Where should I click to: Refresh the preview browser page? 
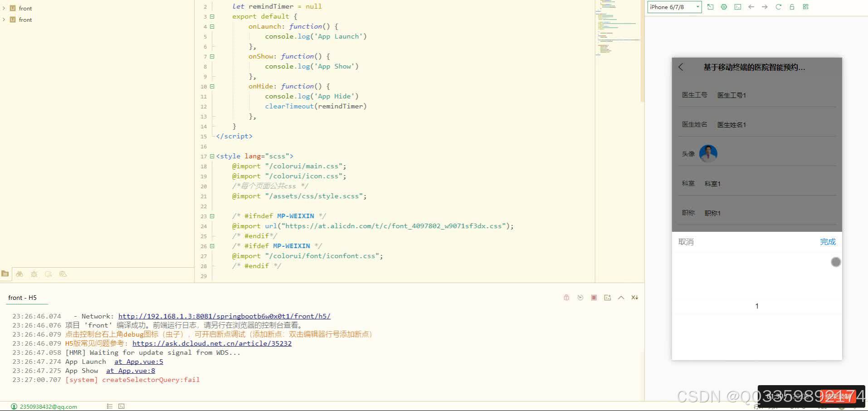[779, 7]
